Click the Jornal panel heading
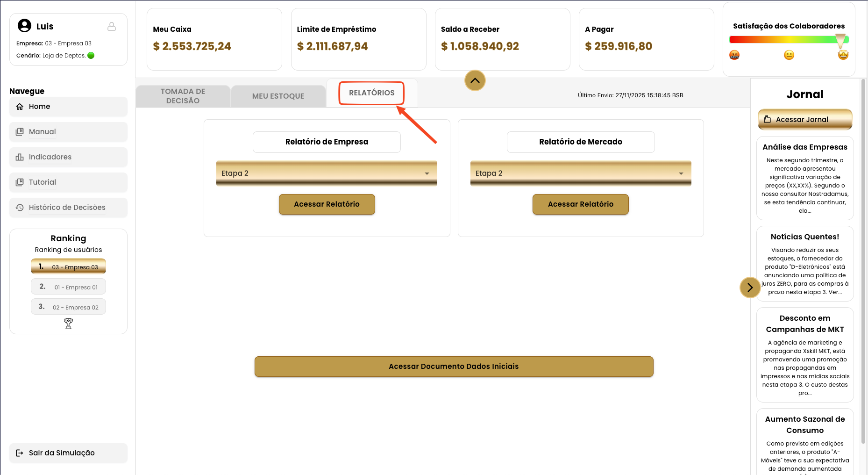This screenshot has height=475, width=868. click(x=805, y=94)
